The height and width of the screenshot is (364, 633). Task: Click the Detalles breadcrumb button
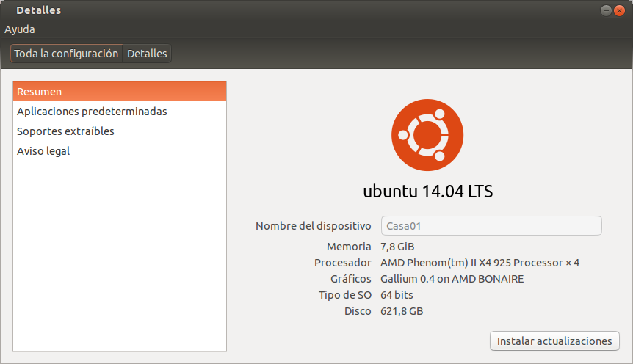[x=147, y=54]
